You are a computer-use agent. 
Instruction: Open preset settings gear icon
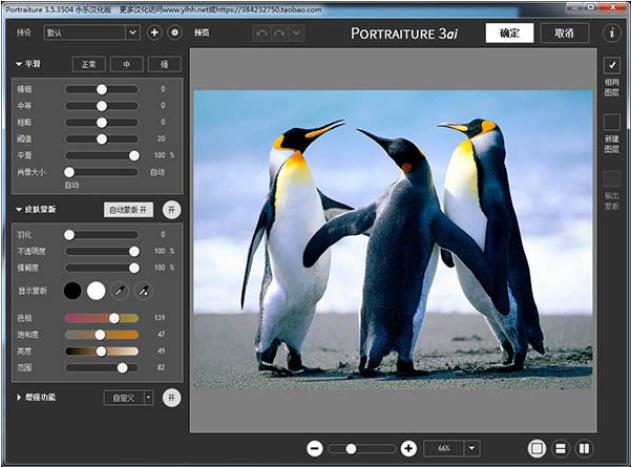pos(175,33)
